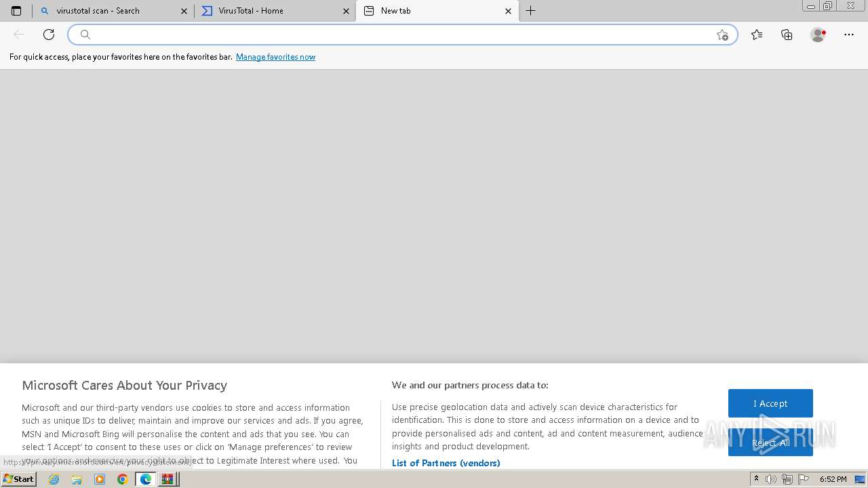Open the tab actions menu icon
The width and height of the screenshot is (868, 488).
(16, 11)
